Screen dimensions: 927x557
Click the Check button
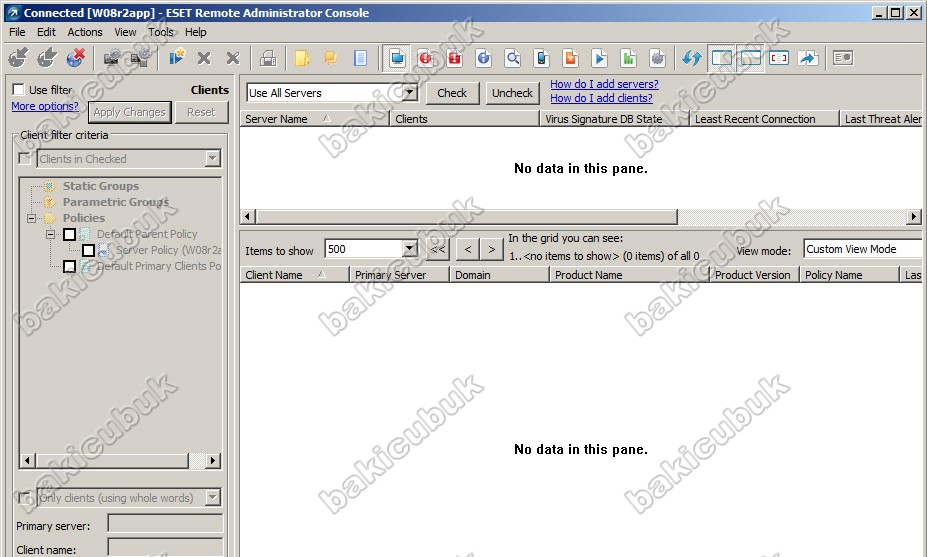tap(452, 93)
